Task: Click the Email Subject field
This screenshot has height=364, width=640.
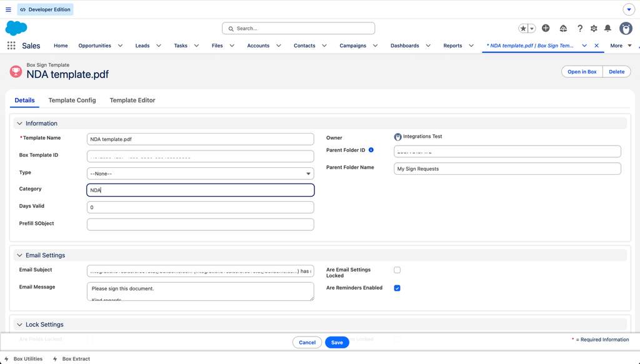Action: (x=201, y=271)
